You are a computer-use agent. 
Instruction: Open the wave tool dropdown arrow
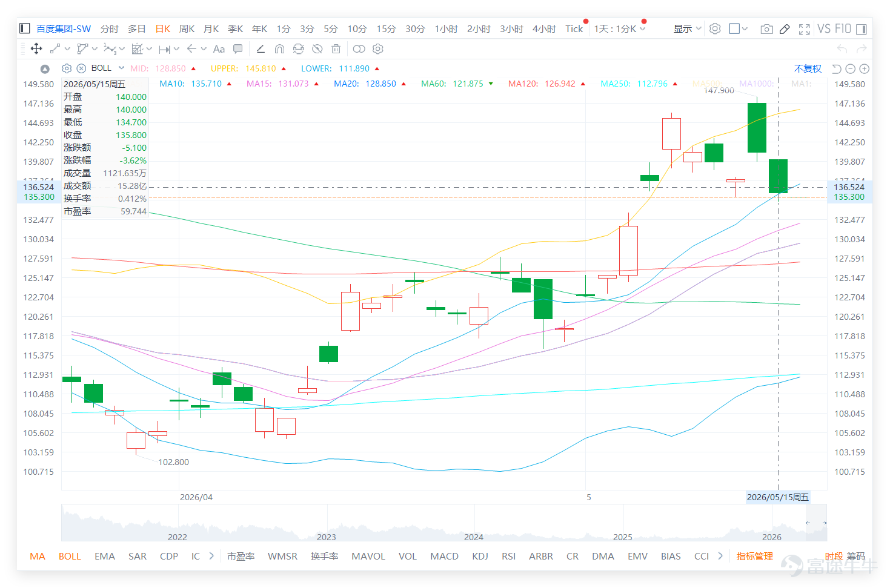[122, 49]
